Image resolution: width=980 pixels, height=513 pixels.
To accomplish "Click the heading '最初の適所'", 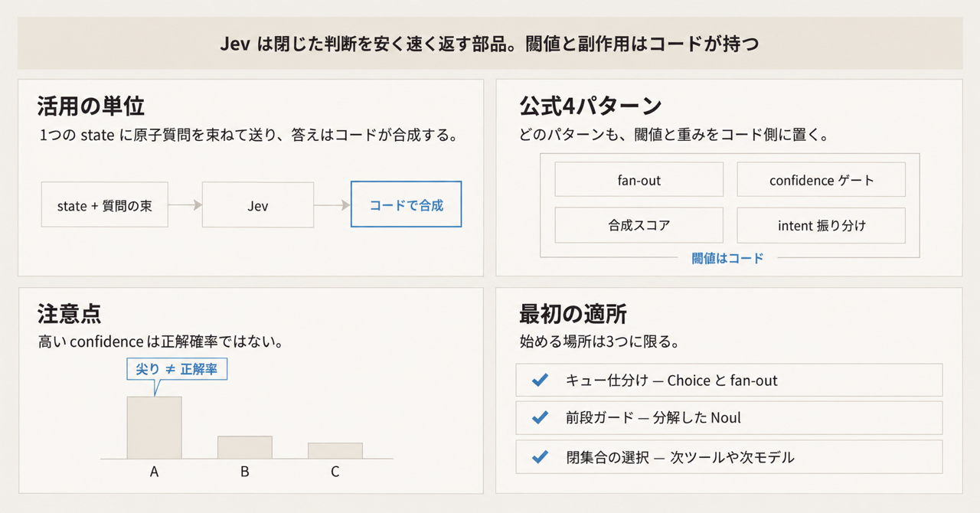I will click(573, 313).
